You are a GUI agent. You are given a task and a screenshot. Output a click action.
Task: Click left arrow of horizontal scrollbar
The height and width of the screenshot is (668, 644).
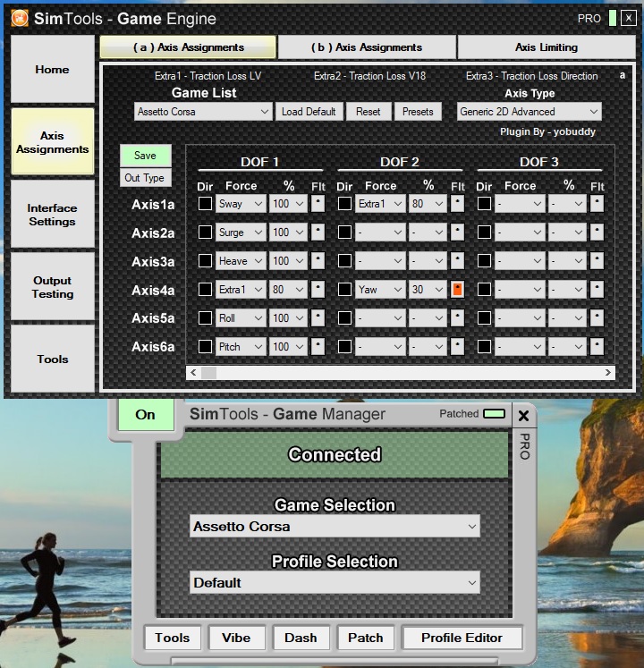[193, 373]
